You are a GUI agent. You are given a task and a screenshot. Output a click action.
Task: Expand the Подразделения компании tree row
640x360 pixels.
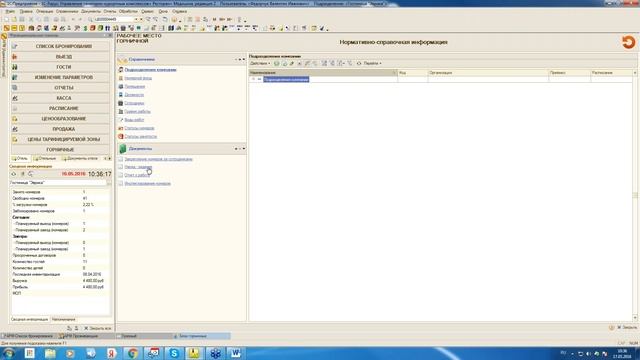(253, 79)
